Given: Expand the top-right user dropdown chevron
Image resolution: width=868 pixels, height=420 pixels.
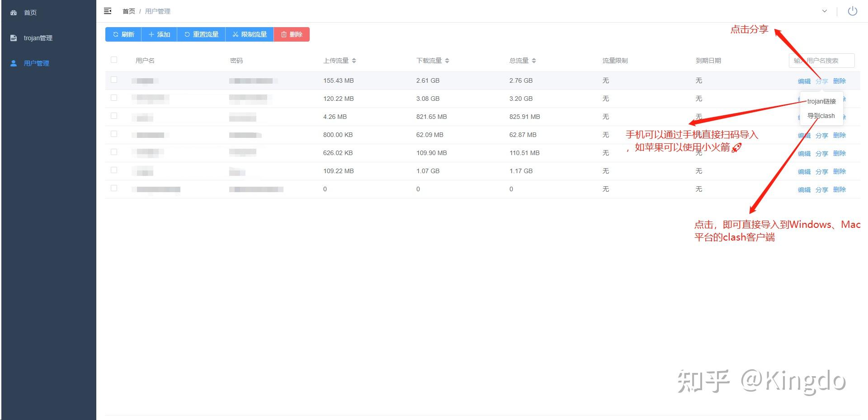Looking at the screenshot, I should pos(825,11).
